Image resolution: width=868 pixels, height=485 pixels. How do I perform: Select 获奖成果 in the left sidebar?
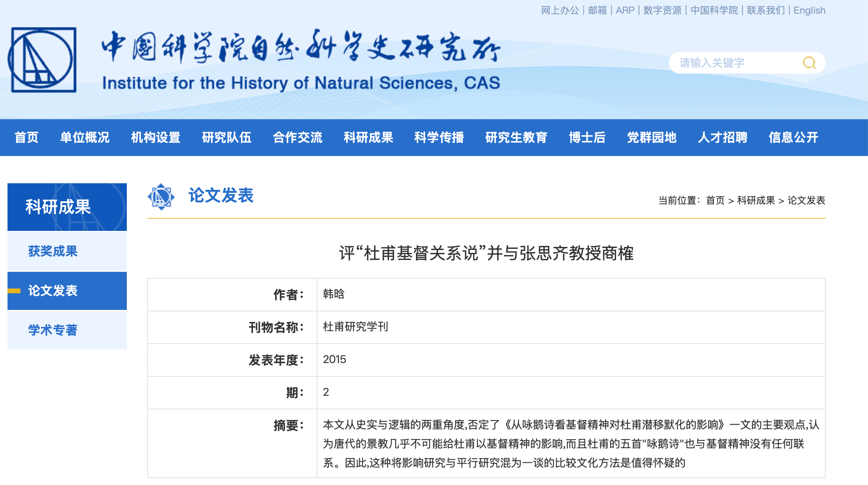click(x=53, y=251)
